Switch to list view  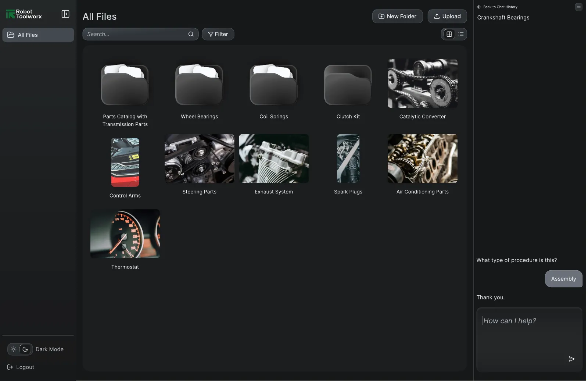click(461, 34)
